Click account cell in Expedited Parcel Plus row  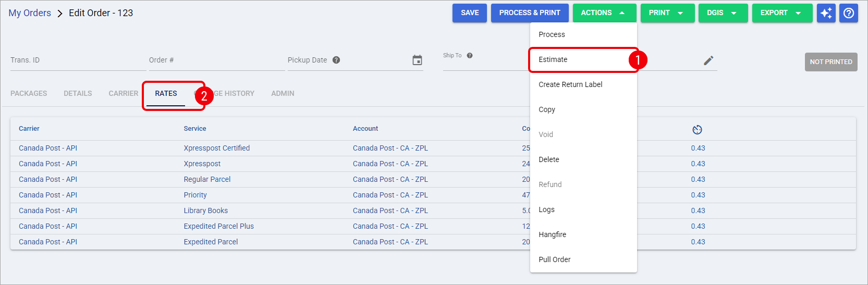[x=390, y=226]
